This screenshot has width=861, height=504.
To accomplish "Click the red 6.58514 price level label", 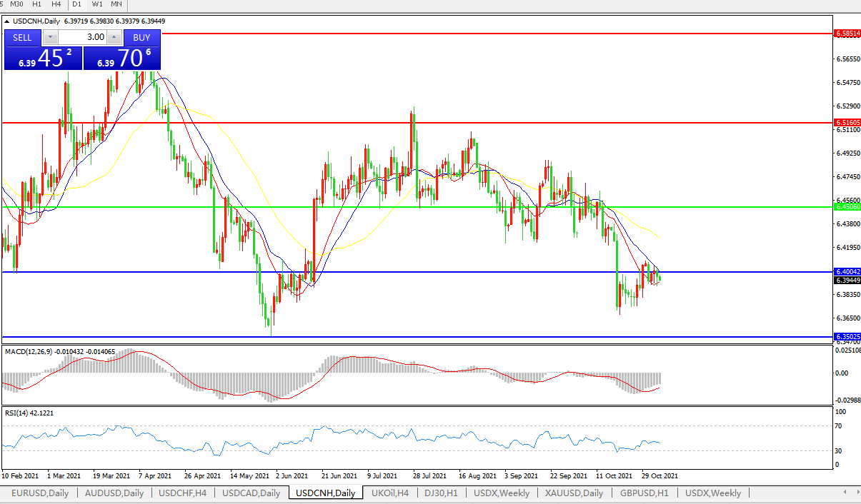I will click(x=847, y=34).
